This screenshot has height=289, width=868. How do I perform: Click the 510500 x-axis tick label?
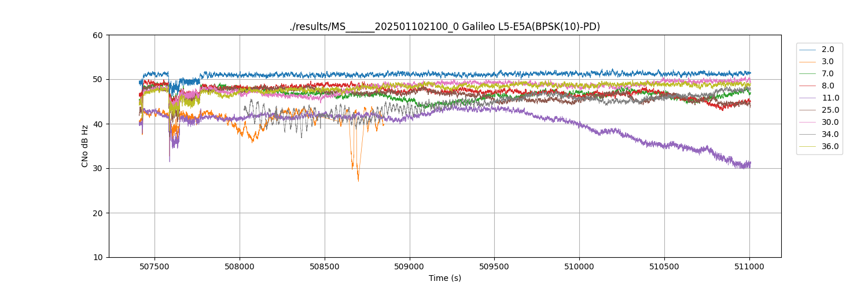664,266
